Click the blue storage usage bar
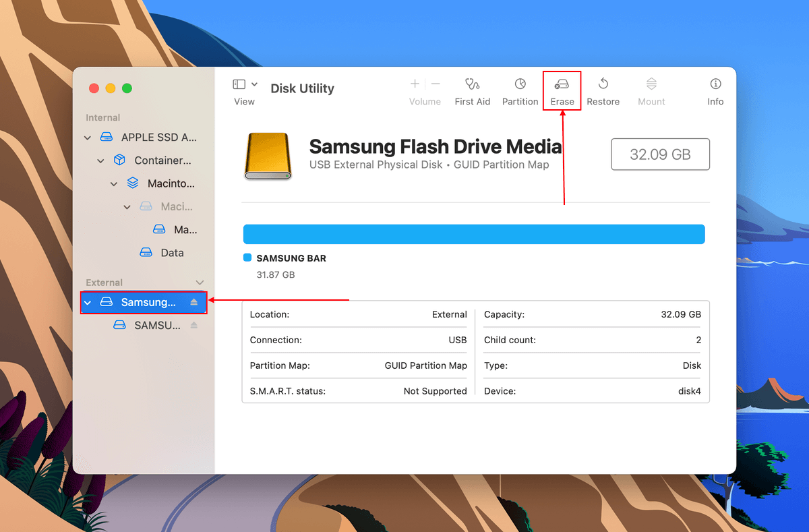Screen dimensions: 809x532 [474, 234]
